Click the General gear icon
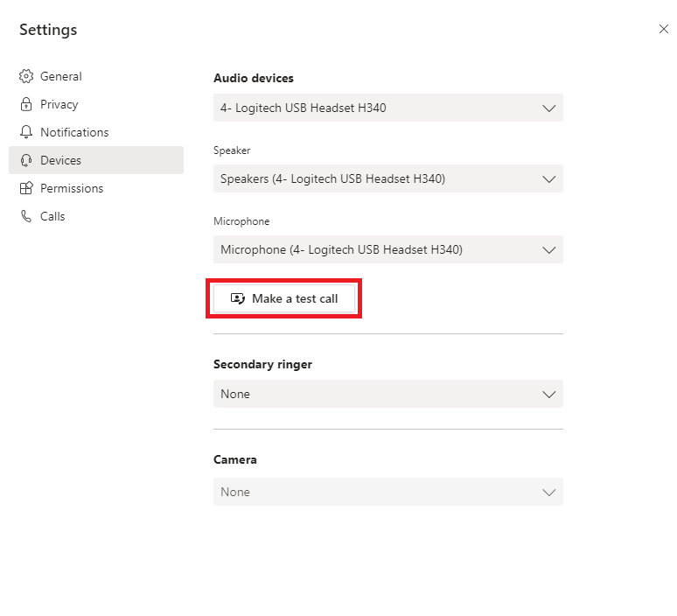 coord(26,76)
